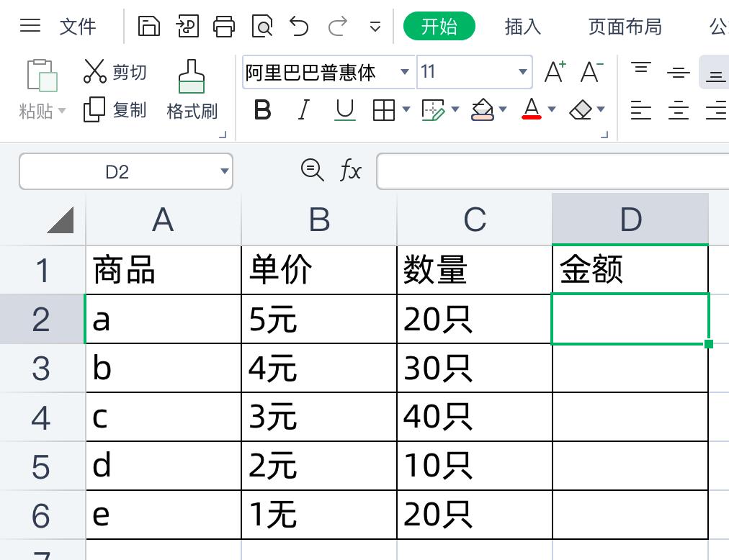729x560 pixels.
Task: Select the Format Painter tool
Action: coord(192,86)
